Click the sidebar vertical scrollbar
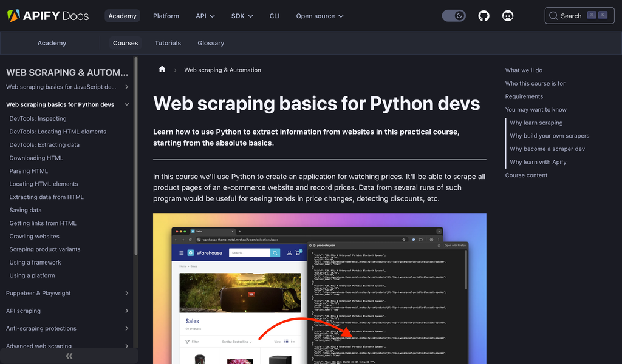 point(136,157)
